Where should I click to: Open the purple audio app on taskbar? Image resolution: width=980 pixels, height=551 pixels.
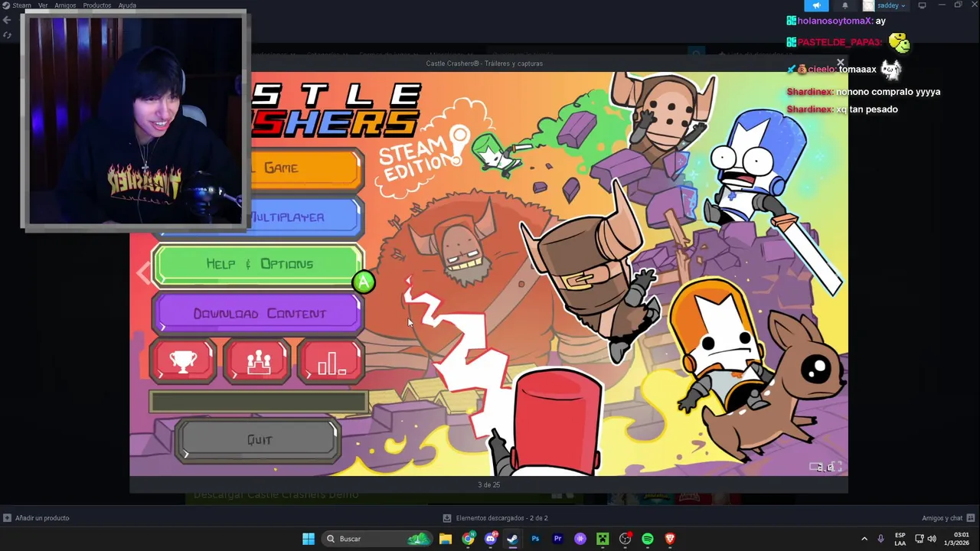[x=580, y=539]
